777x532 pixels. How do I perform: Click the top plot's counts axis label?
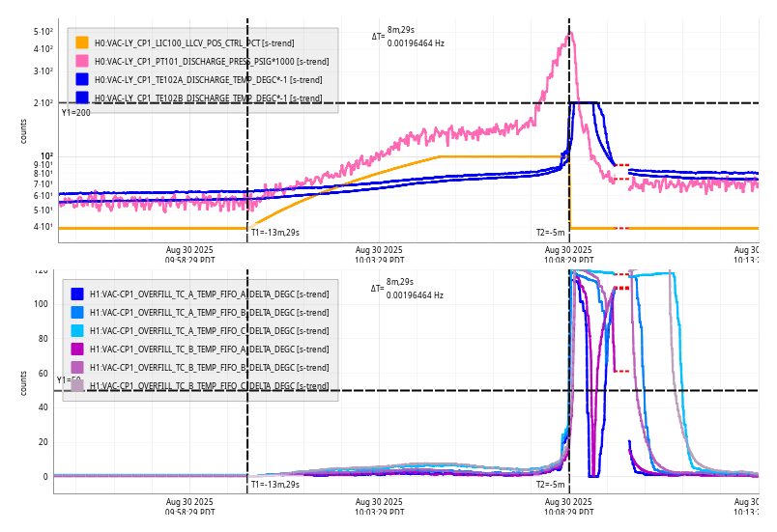24,131
